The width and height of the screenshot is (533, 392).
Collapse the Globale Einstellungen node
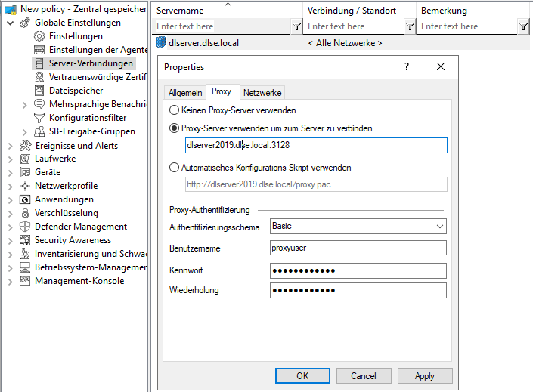pos(11,23)
